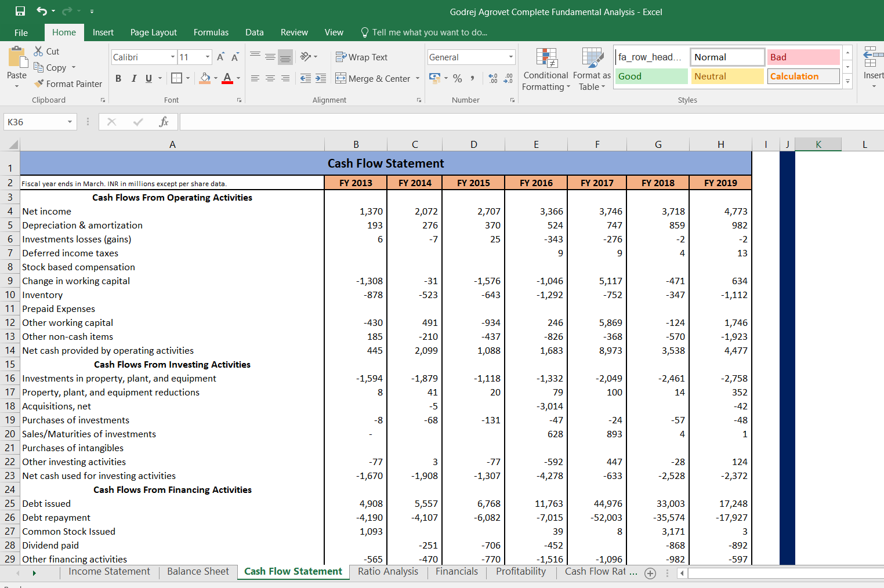Toggle bottom align for cell text
The height and width of the screenshot is (588, 884).
(x=285, y=56)
